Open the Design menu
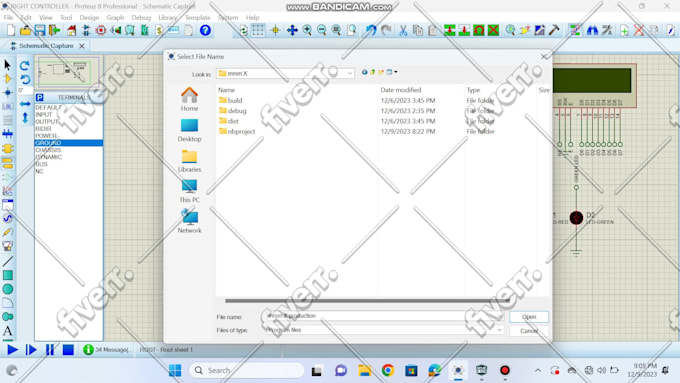 point(89,18)
